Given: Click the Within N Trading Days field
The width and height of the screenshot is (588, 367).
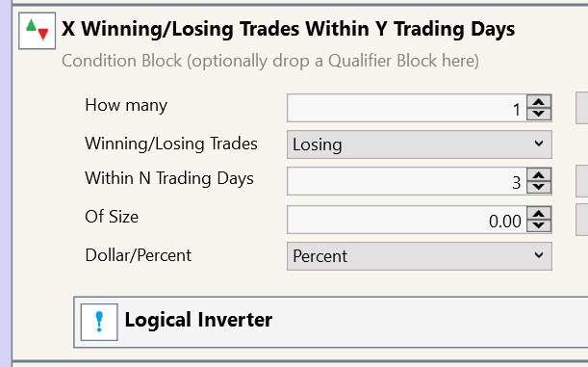Looking at the screenshot, I should [x=407, y=181].
